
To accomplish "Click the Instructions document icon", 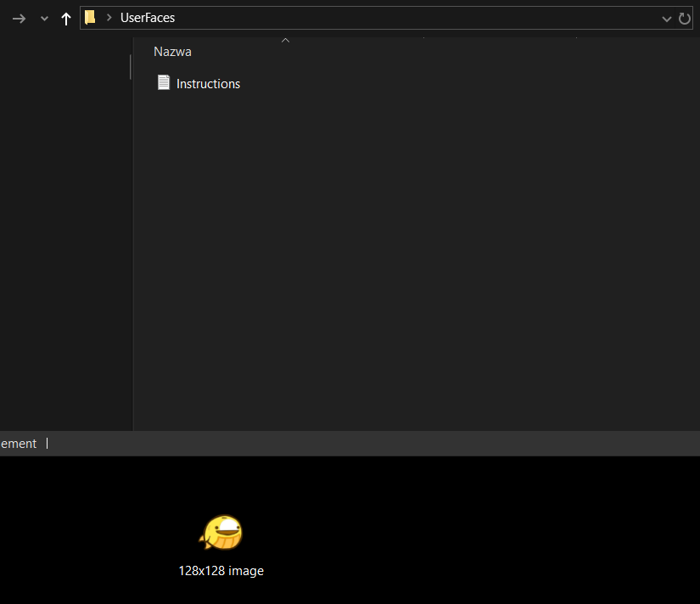I will [x=164, y=82].
